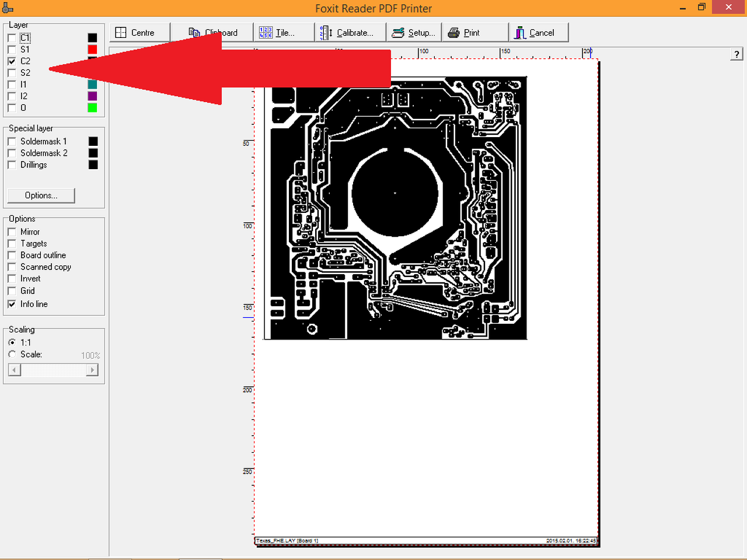
Task: Copy the preview using the Clipboard button
Action: pyautogui.click(x=212, y=33)
